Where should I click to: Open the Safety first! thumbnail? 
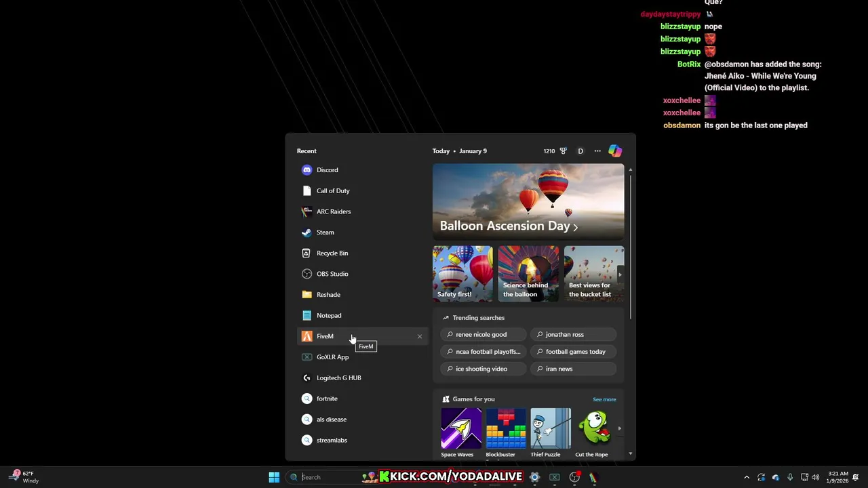pos(462,273)
